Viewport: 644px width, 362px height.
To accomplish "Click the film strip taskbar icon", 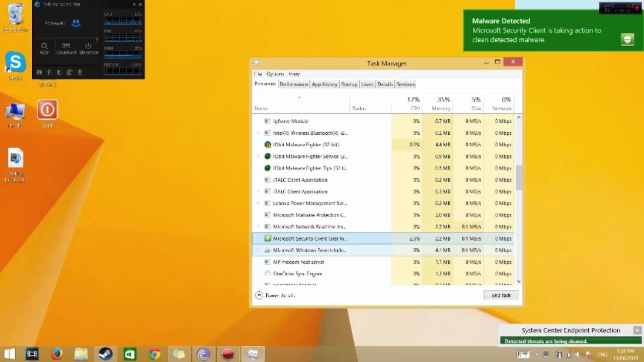I will point(32,354).
